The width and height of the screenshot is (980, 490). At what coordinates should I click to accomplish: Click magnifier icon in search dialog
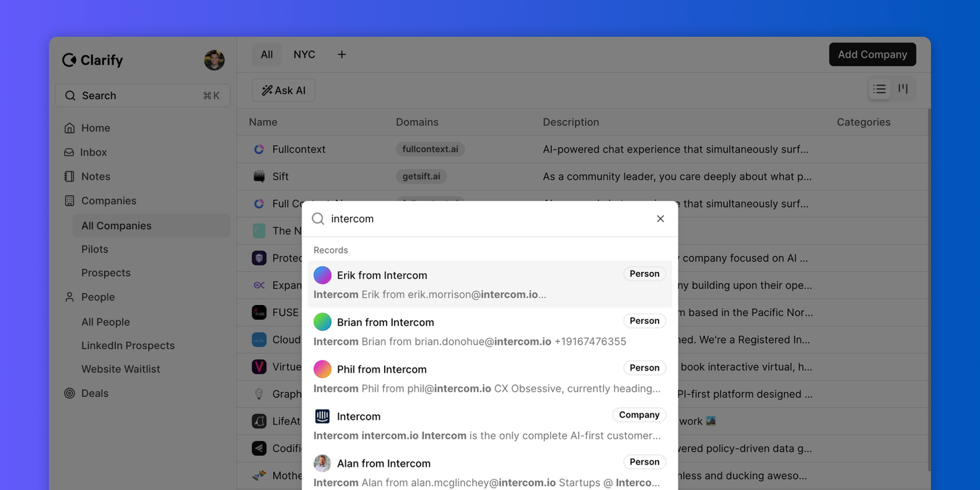tap(318, 219)
